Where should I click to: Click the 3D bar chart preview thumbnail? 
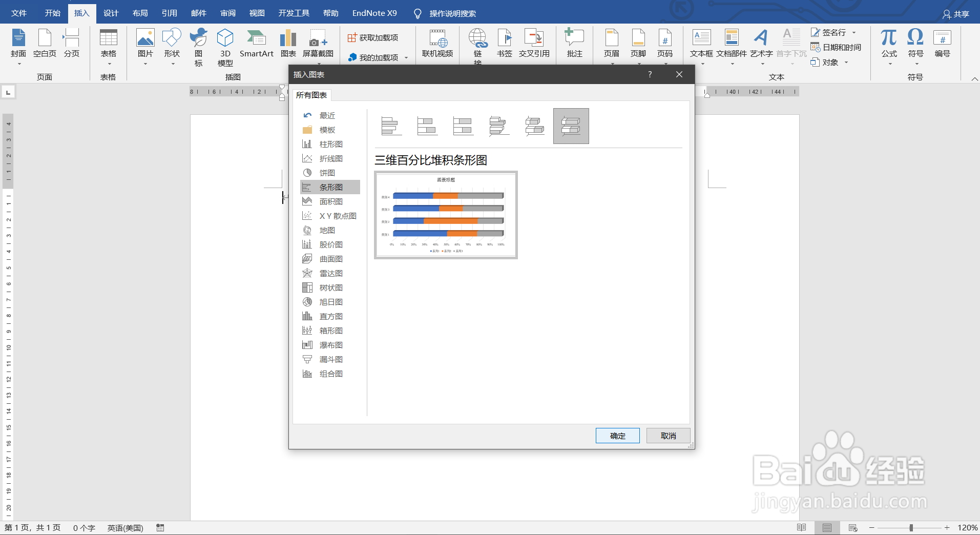(446, 215)
